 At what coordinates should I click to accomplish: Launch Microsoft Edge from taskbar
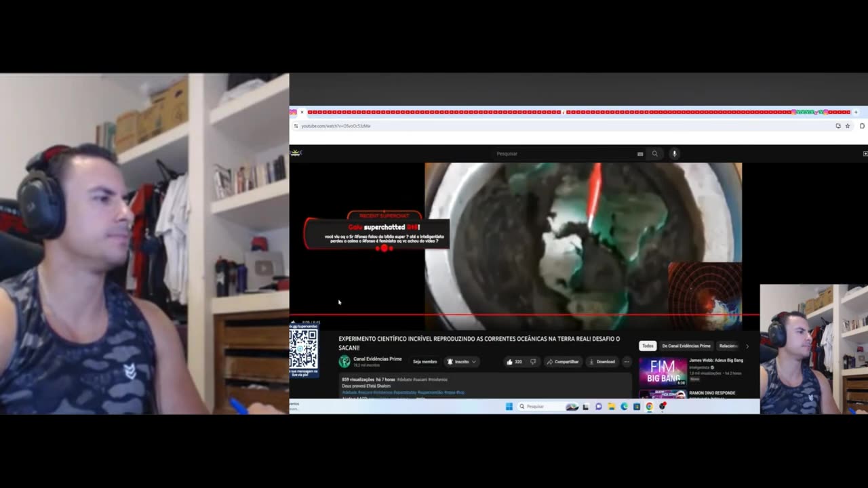coord(624,407)
